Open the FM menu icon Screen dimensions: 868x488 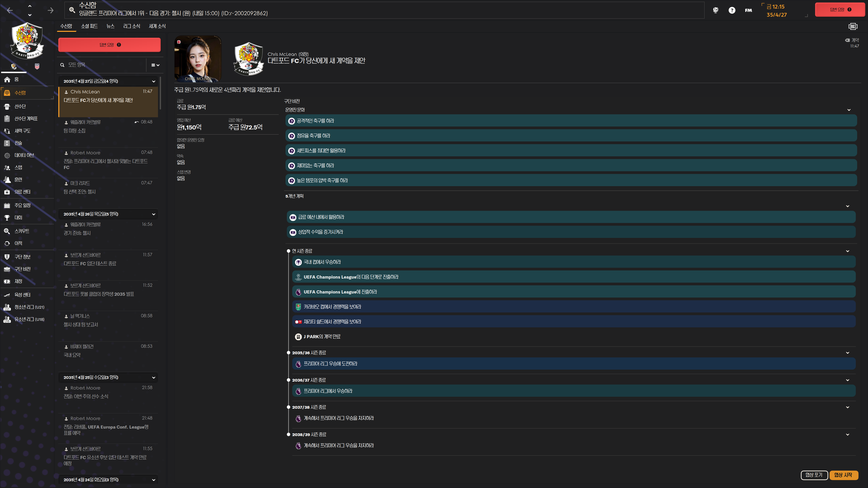pos(748,10)
